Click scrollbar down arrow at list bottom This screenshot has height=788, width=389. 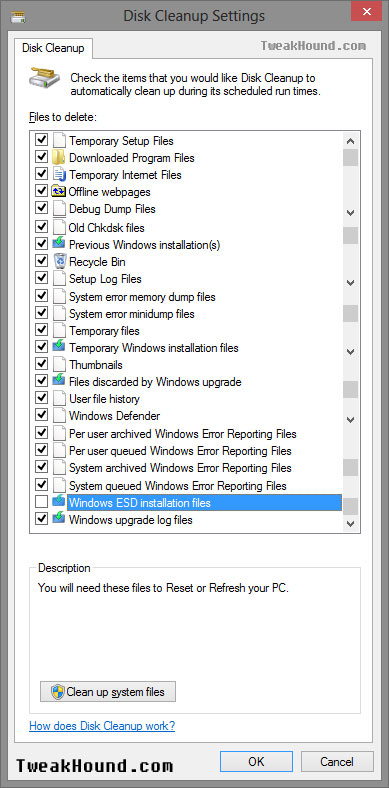point(351,524)
